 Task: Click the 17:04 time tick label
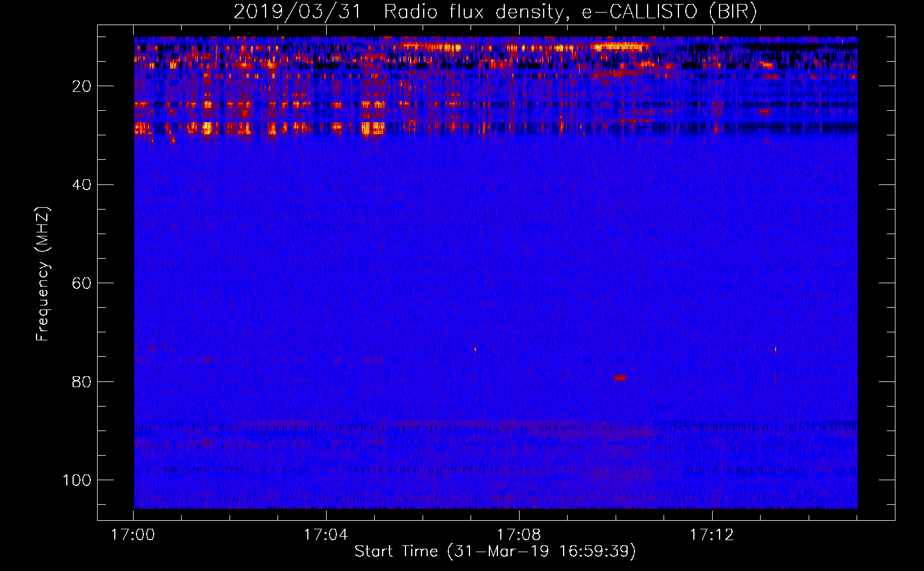tap(326, 535)
